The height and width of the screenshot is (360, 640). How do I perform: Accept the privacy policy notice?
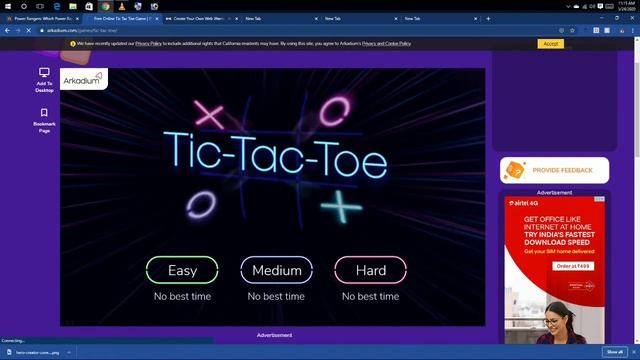tap(551, 44)
